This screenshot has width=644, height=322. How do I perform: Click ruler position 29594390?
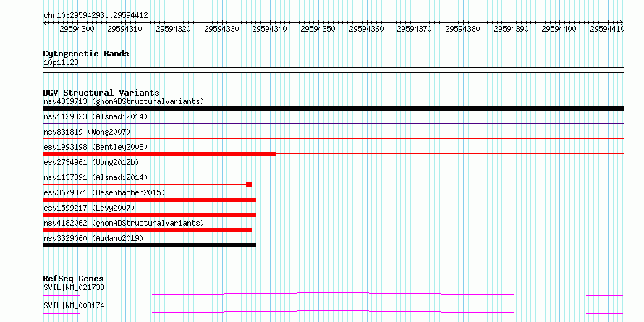click(x=511, y=29)
